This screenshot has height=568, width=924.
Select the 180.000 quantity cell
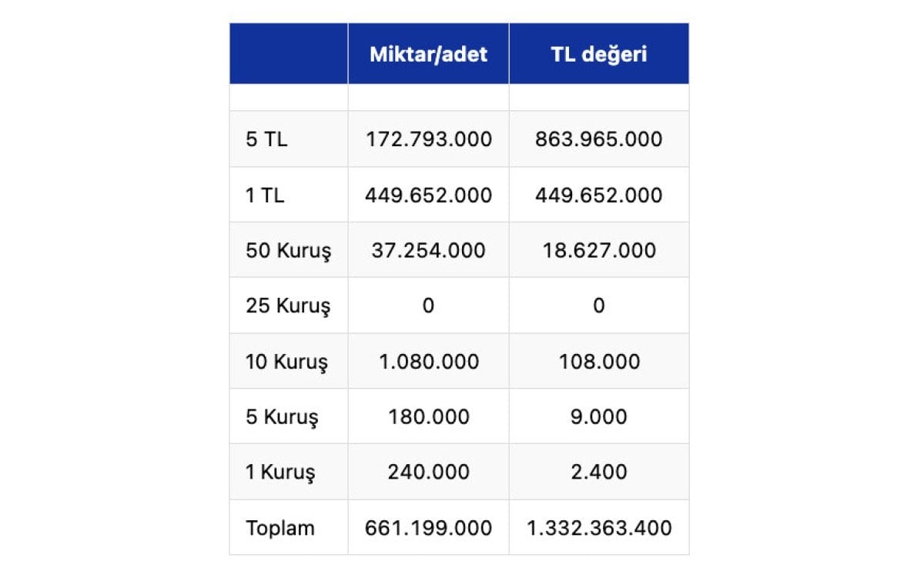point(428,417)
